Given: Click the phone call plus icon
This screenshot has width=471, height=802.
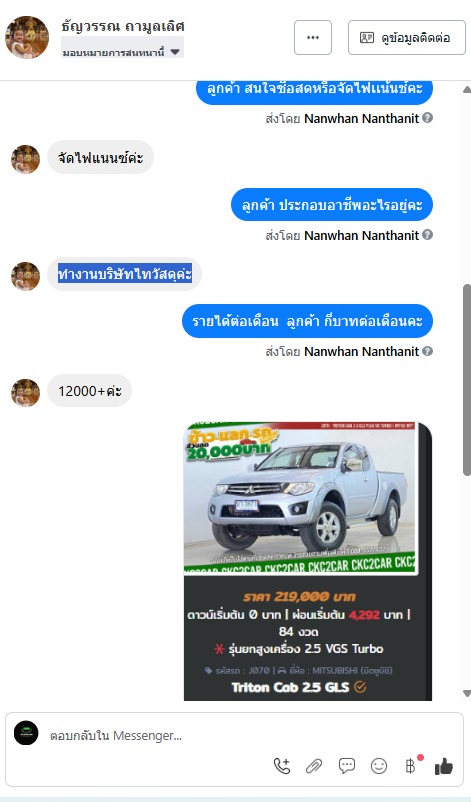Looking at the screenshot, I should click(x=282, y=766).
